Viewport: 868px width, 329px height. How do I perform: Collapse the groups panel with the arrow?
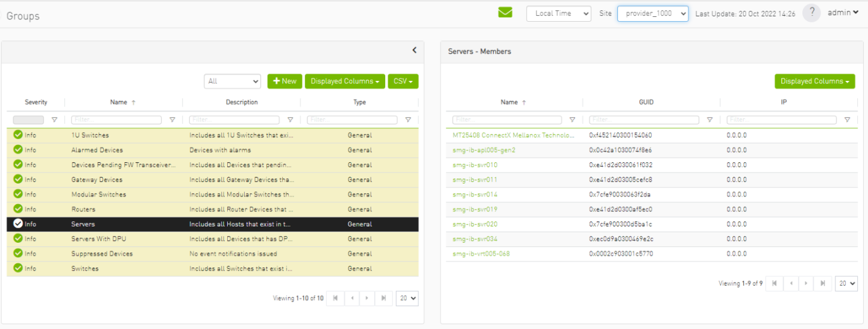[414, 51]
